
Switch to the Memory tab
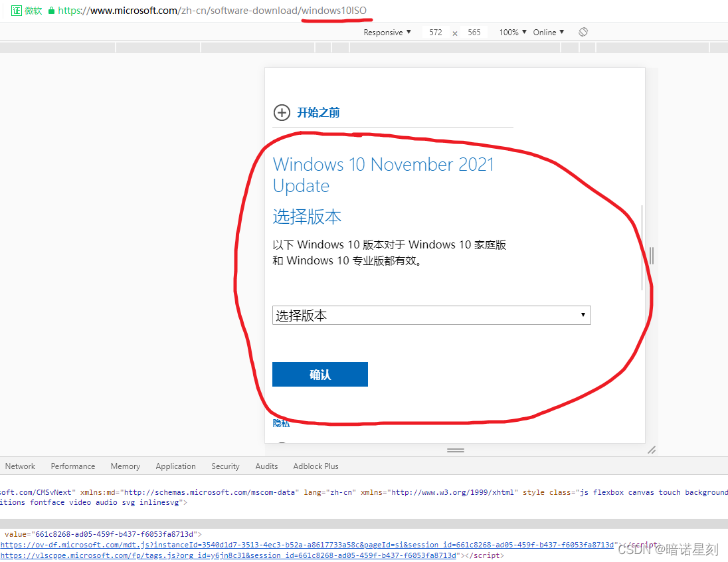(x=126, y=466)
